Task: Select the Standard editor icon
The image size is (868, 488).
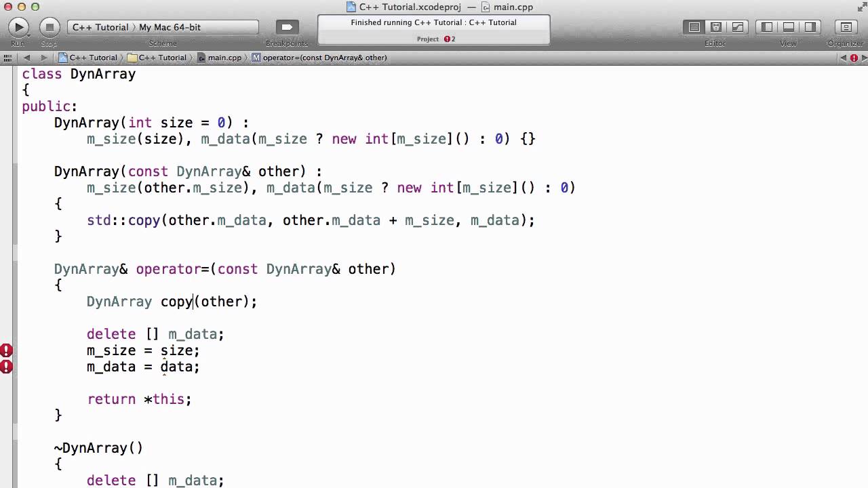Action: pyautogui.click(x=694, y=27)
